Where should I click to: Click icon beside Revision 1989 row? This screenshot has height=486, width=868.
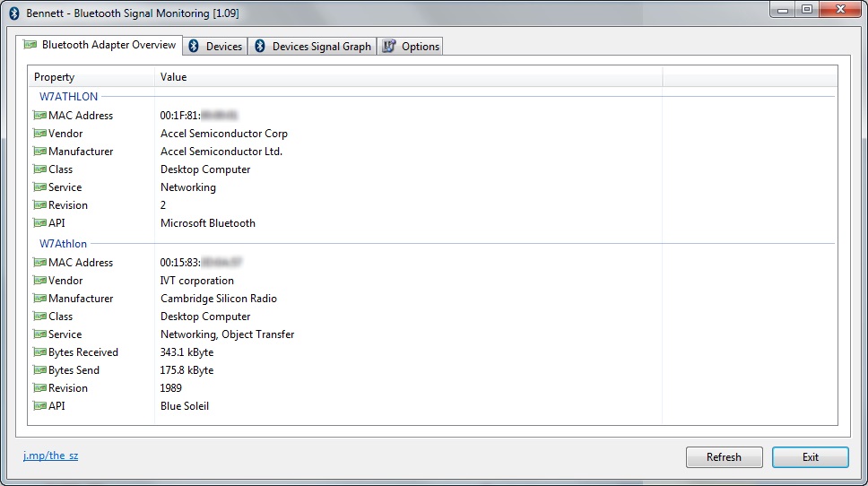tap(39, 388)
